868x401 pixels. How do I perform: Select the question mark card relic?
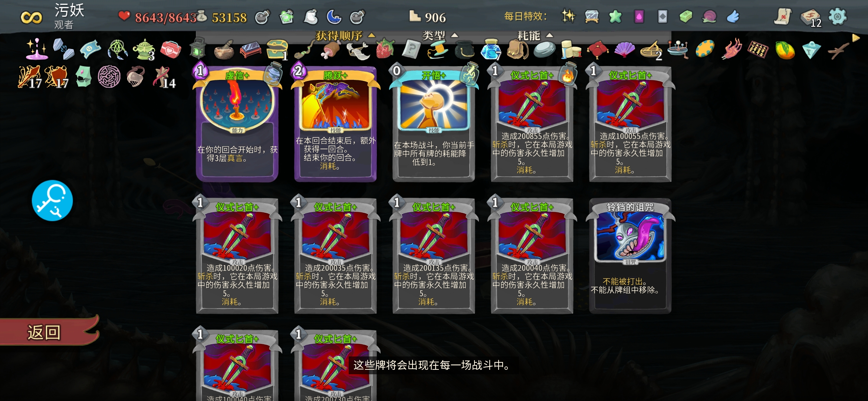[x=411, y=49]
